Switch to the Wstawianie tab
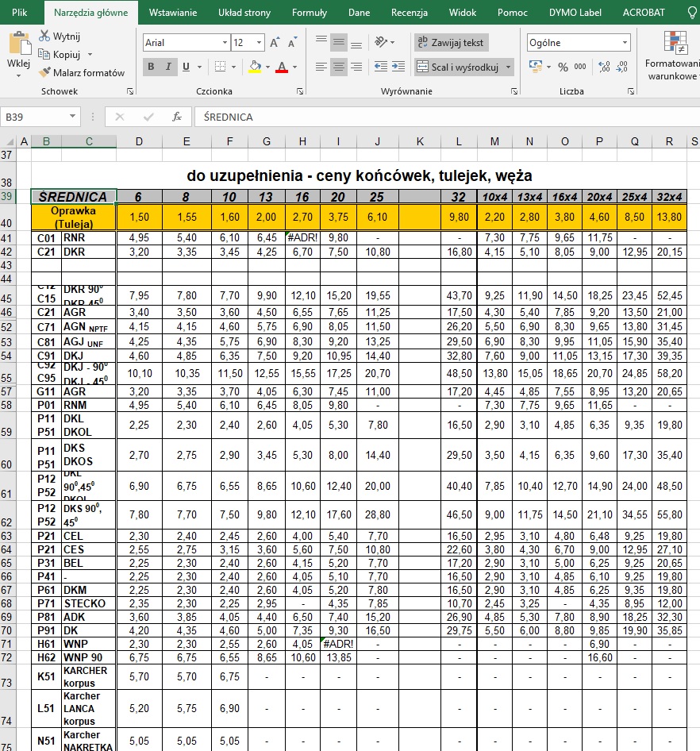Screen dimensions: 700x751 click(173, 13)
